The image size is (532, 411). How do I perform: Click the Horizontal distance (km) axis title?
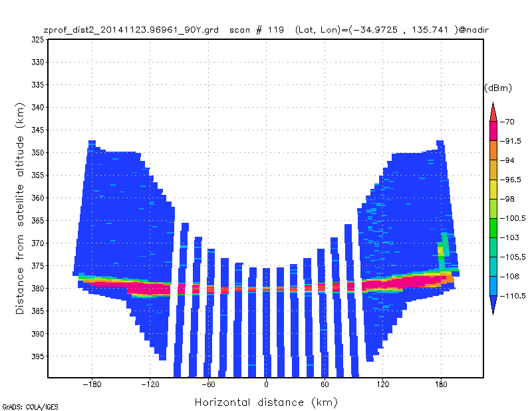[267, 402]
